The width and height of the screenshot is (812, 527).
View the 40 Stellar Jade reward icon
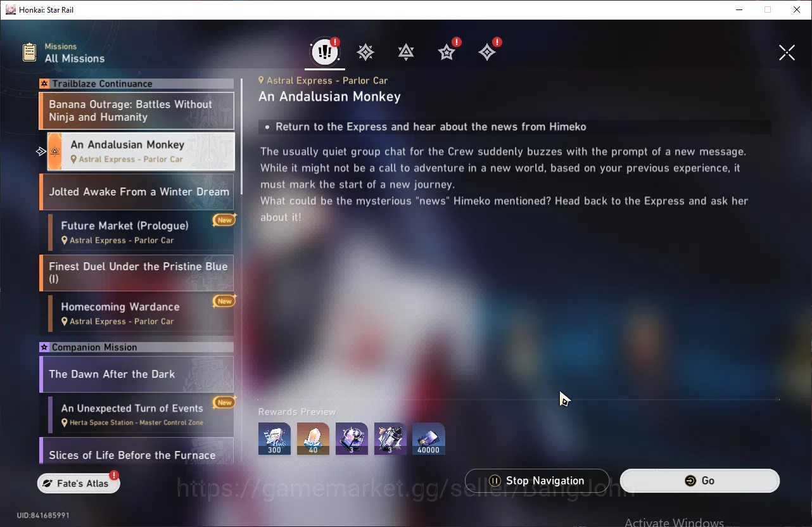point(313,439)
